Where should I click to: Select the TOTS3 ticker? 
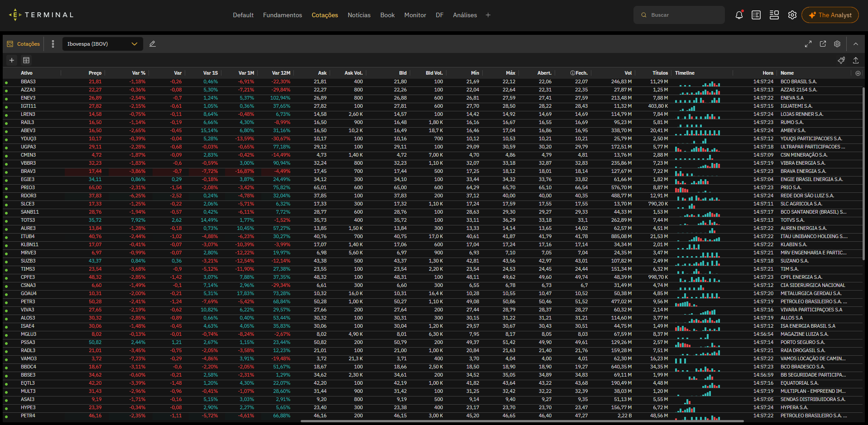[28, 220]
